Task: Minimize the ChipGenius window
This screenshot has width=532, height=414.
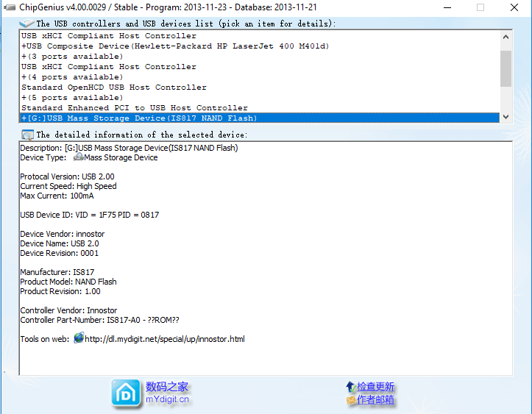Action: click(x=447, y=7)
